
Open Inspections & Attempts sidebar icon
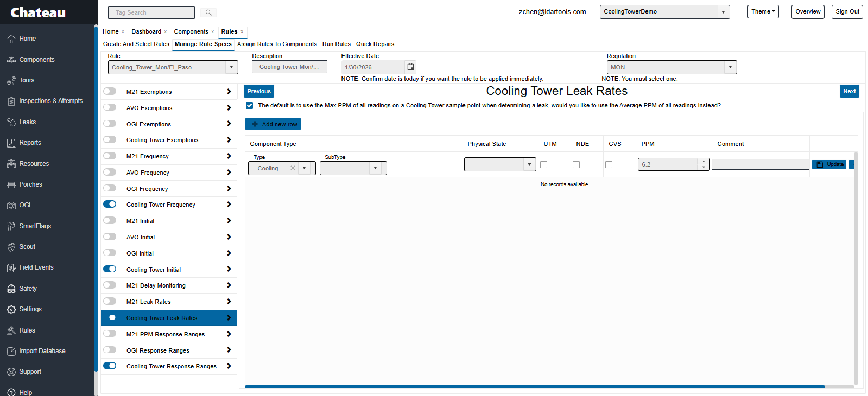11,101
